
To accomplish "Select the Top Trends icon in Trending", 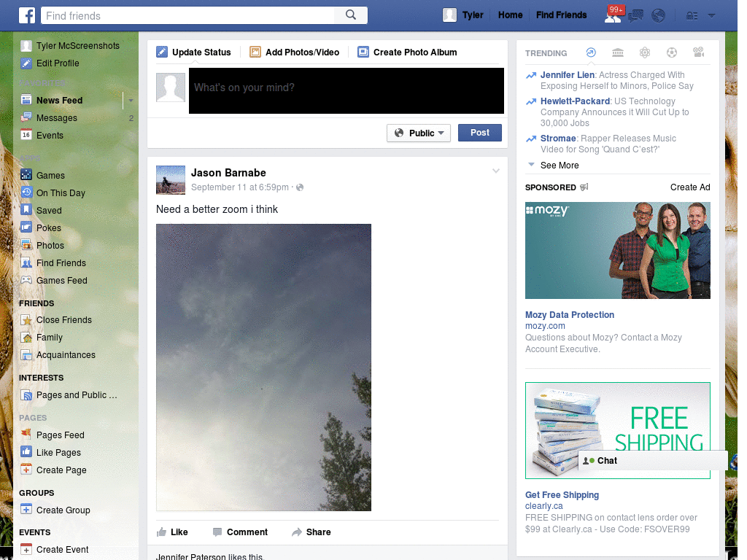I will pos(591,52).
